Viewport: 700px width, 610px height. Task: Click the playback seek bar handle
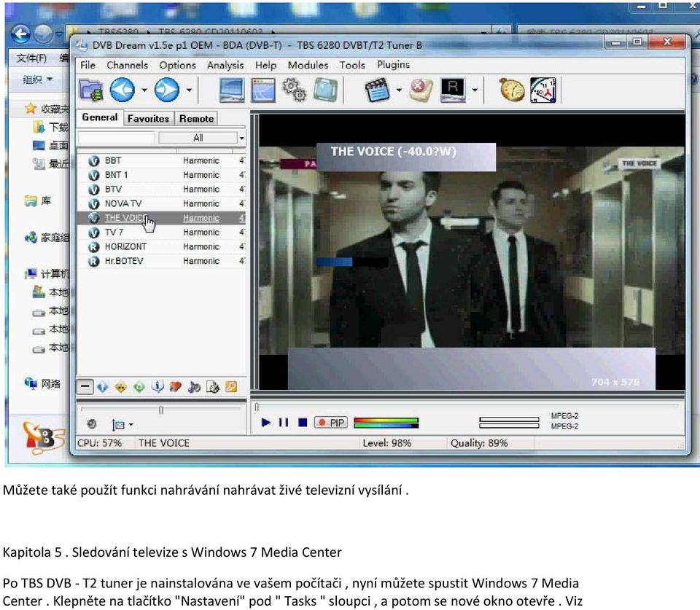tap(257, 407)
